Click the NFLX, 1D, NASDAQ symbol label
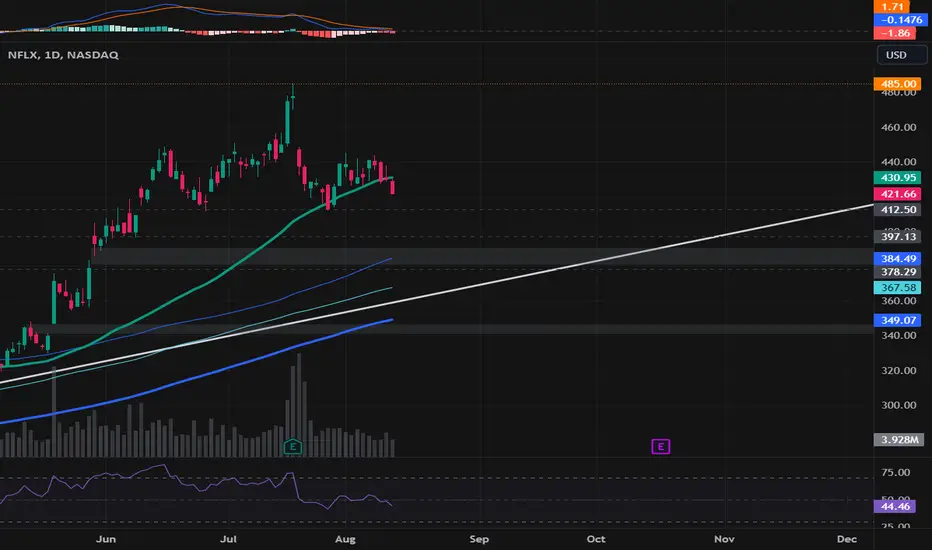Image resolution: width=932 pixels, height=550 pixels. 63,55
